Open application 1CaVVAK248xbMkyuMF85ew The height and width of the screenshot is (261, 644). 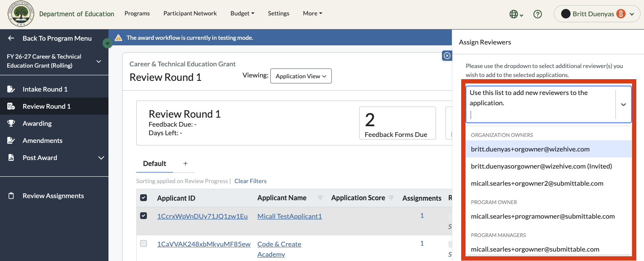click(204, 244)
